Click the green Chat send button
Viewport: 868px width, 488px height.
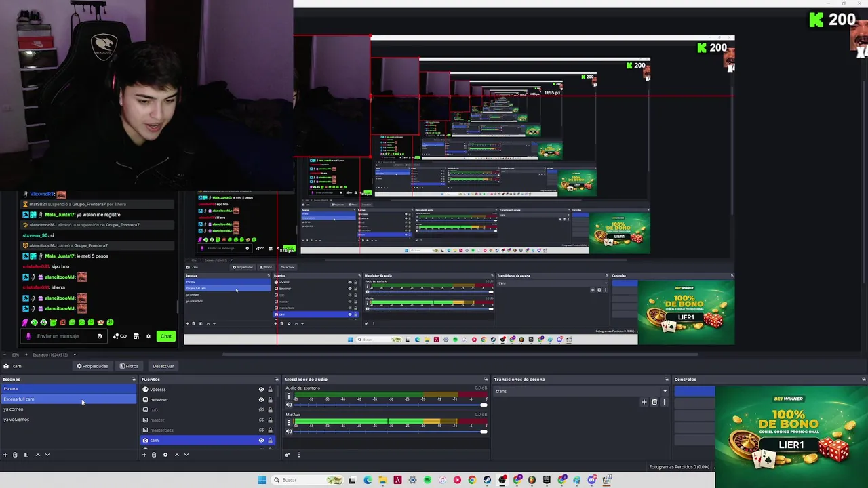(x=166, y=336)
